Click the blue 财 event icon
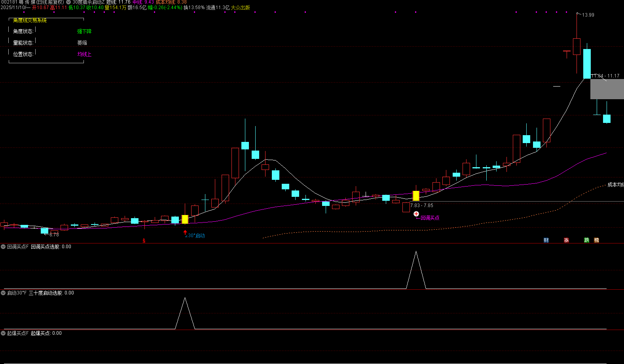This screenshot has width=624, height=364. click(x=546, y=240)
